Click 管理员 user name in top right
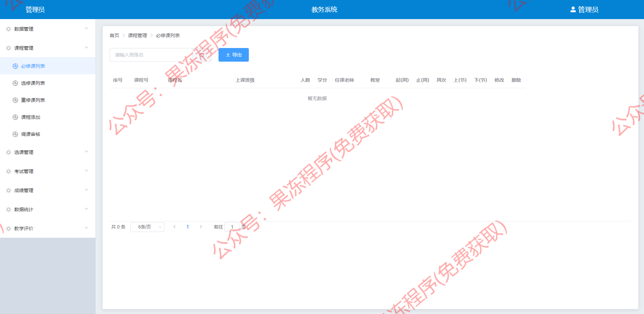644x314 pixels. pos(588,10)
